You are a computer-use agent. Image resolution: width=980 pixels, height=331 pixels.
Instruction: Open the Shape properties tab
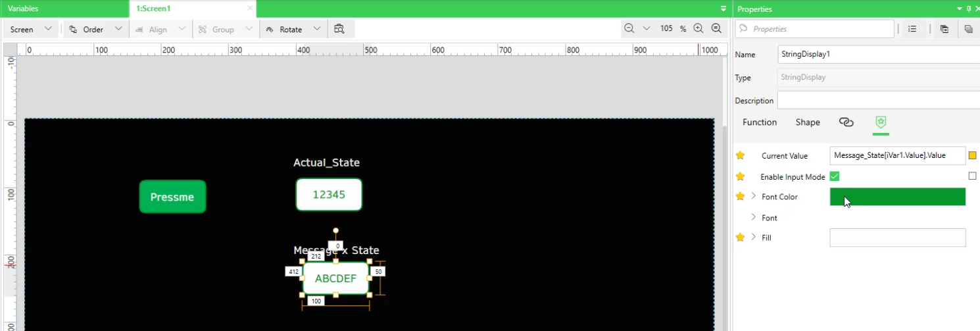coord(808,122)
